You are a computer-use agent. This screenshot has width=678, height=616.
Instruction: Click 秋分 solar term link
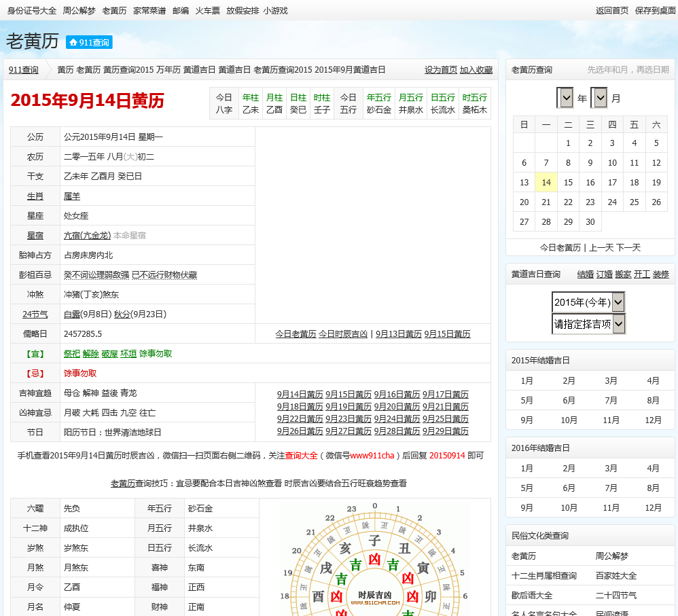[x=122, y=314]
